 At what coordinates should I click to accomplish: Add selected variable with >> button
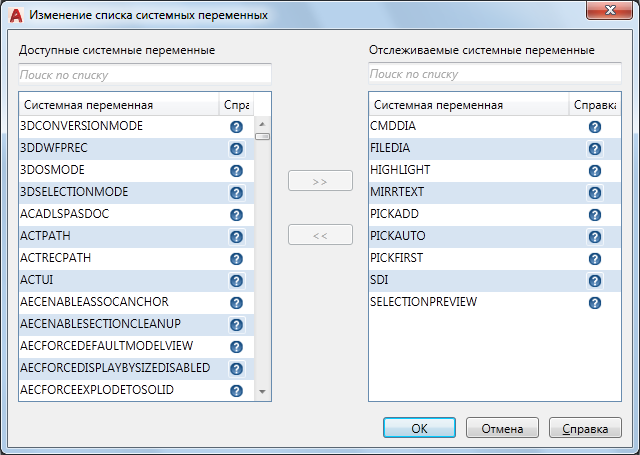320,181
